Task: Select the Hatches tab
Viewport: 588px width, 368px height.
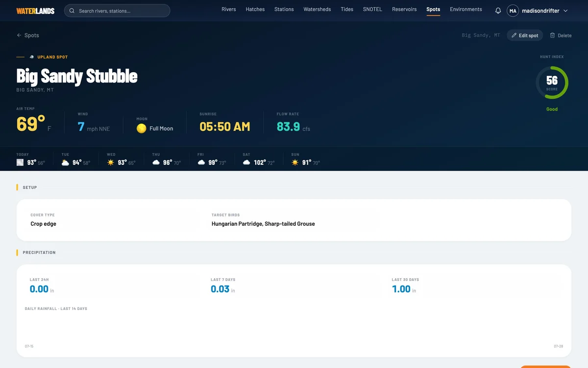Action: pos(255,9)
